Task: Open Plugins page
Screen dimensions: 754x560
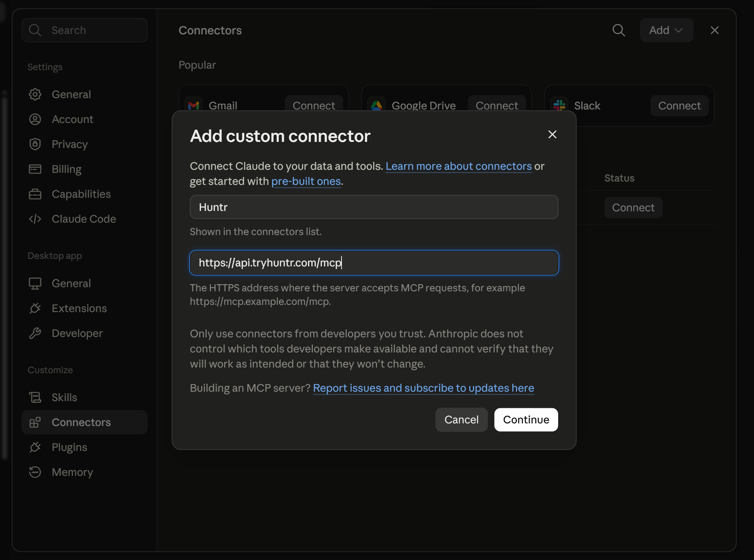Action: (x=84, y=447)
